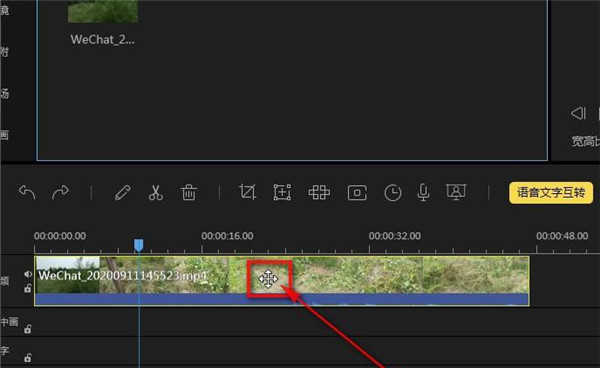
Task: Toggle the video track lock icon
Action: (28, 288)
